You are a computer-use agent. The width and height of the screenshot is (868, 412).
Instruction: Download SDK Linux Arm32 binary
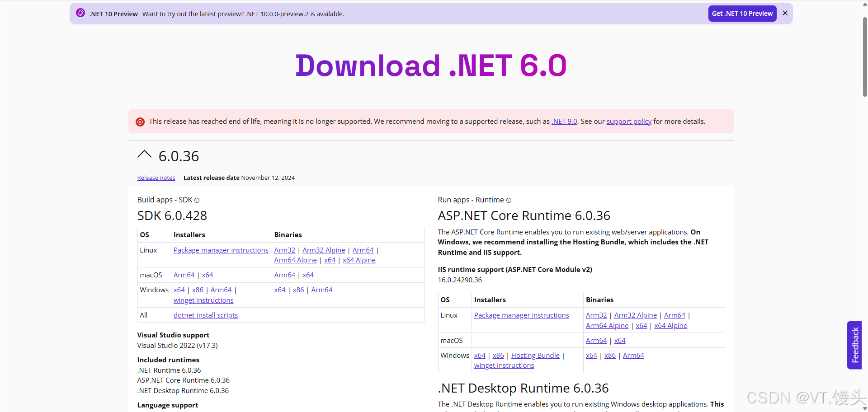(284, 250)
